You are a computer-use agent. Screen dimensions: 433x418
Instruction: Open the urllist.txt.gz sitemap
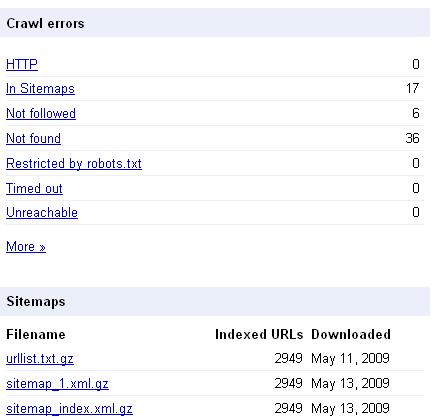40,359
